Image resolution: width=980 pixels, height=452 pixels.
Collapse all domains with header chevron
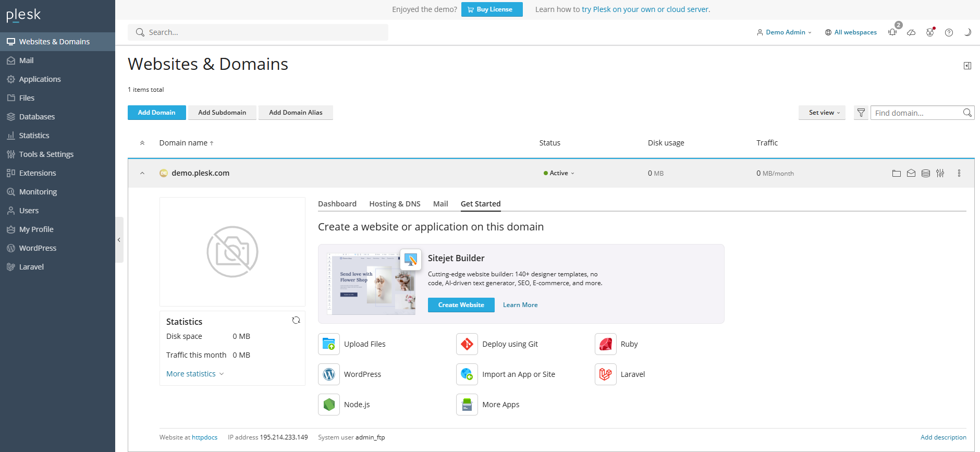(142, 143)
